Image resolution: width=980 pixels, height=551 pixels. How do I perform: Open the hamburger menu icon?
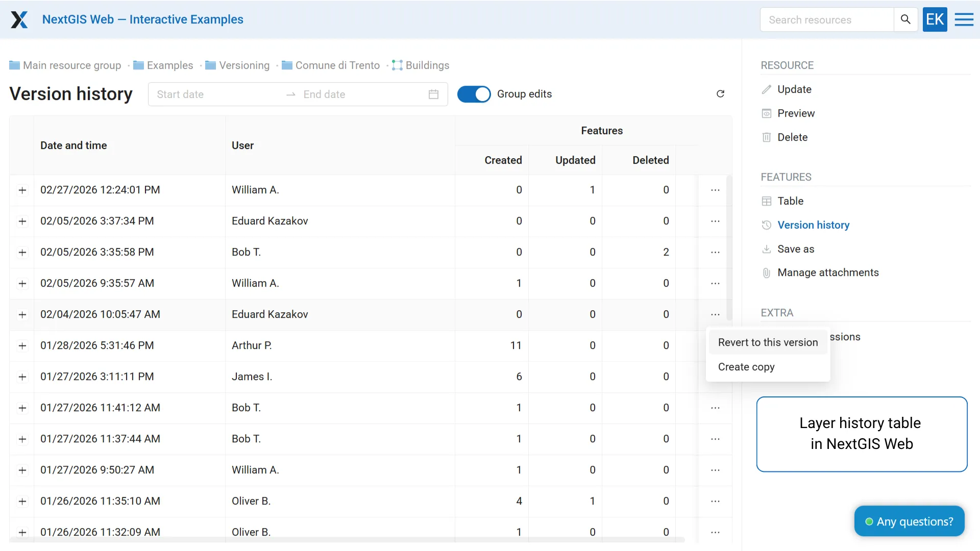tap(964, 19)
